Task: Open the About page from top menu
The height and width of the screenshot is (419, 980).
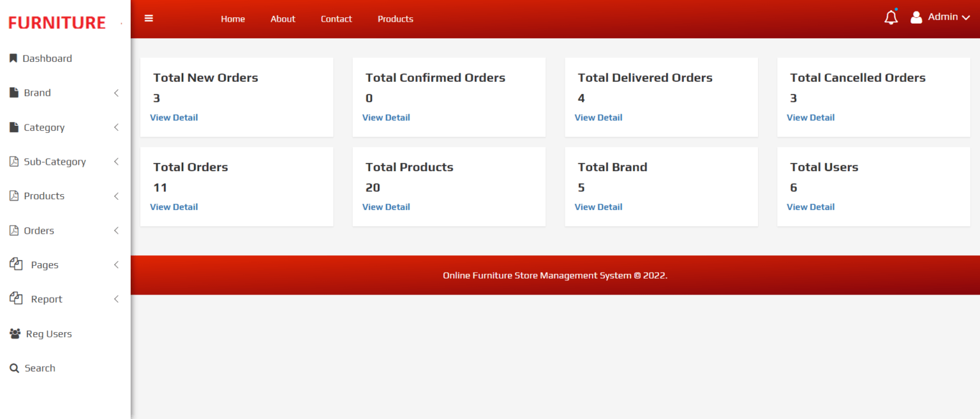Action: 283,19
